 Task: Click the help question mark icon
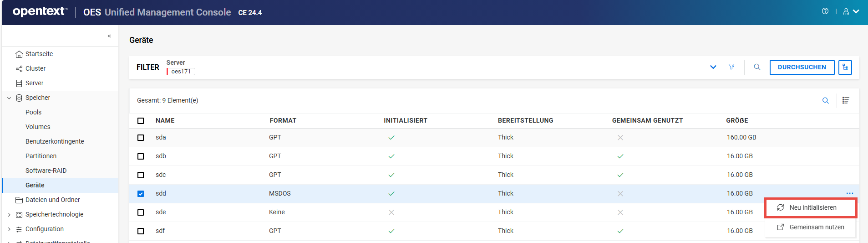(x=825, y=11)
